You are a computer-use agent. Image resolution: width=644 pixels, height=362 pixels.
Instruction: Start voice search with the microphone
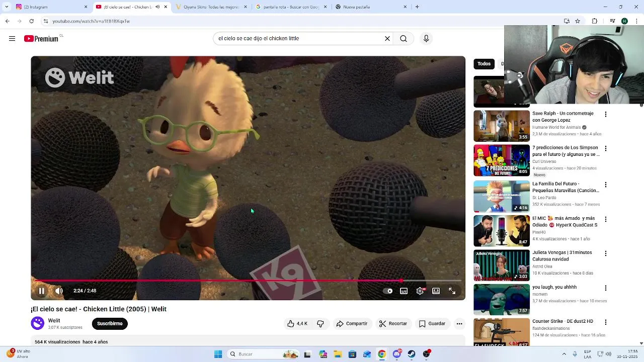426,39
